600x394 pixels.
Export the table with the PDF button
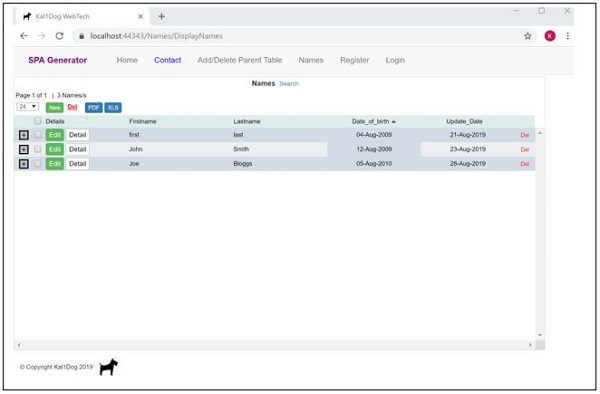coord(94,107)
